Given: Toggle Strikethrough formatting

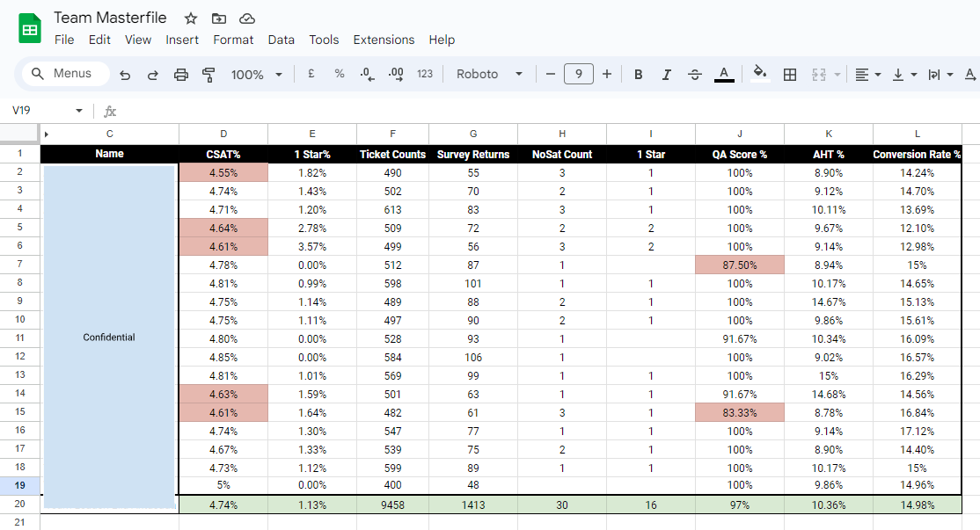Looking at the screenshot, I should [x=695, y=75].
